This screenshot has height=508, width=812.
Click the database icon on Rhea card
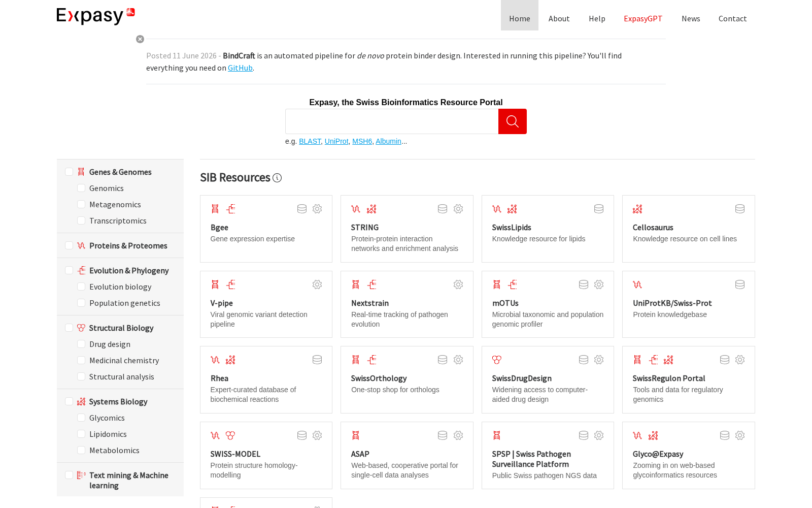point(317,360)
